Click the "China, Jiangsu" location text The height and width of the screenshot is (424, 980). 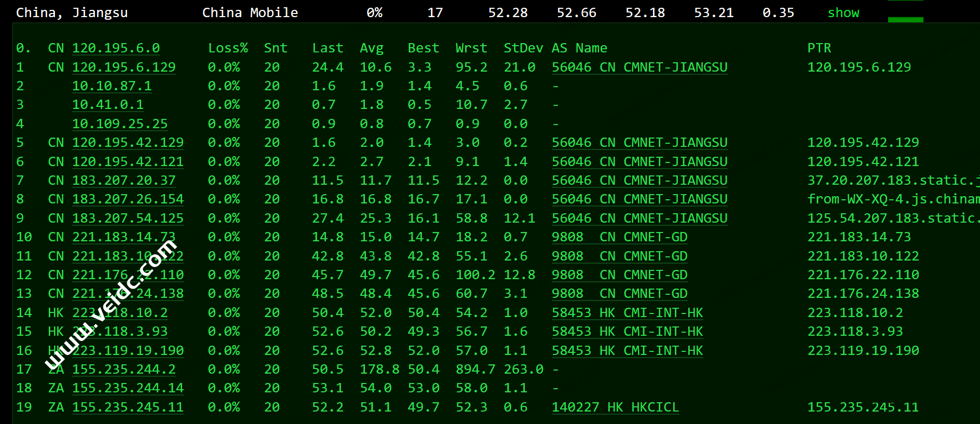(x=72, y=13)
